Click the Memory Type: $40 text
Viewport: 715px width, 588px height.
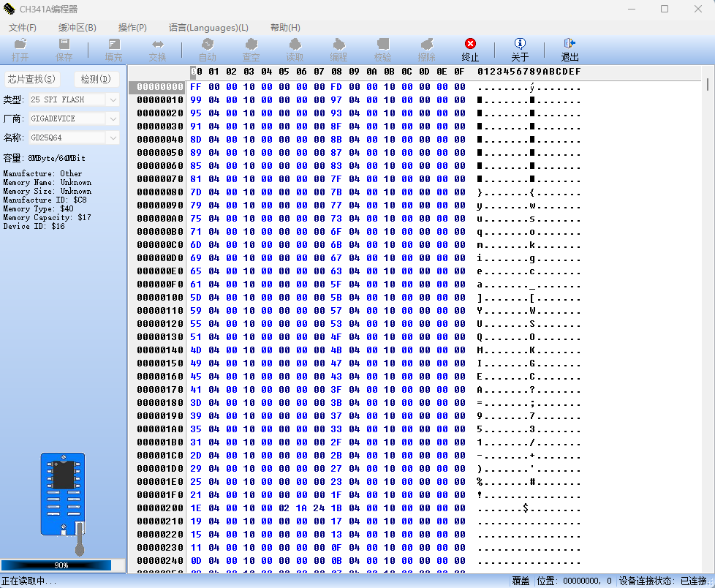coord(38,208)
